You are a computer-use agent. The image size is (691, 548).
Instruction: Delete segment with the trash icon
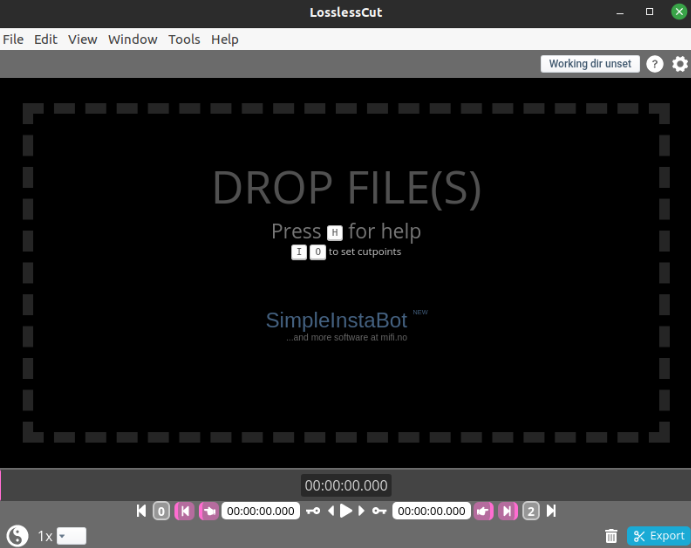(x=611, y=536)
